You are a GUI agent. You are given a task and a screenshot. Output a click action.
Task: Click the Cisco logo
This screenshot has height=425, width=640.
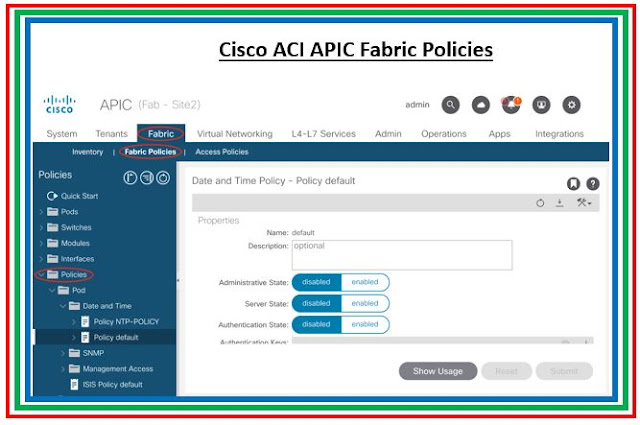pos(60,104)
